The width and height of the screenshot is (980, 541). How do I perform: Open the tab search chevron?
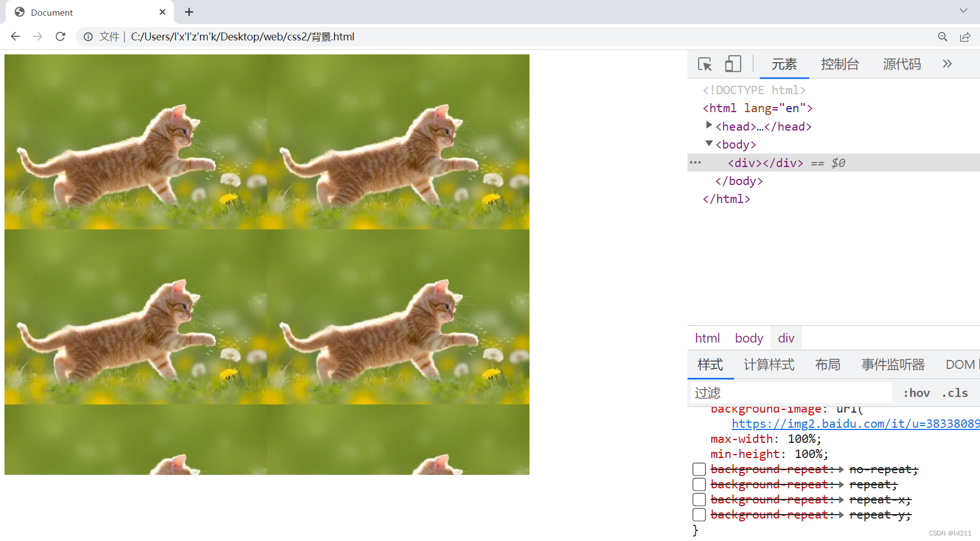tap(963, 11)
